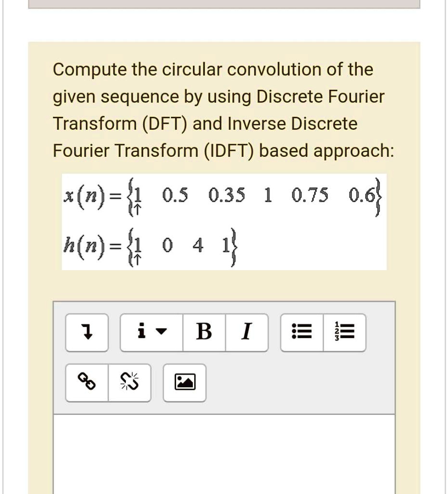
Task: Insert an unordered bullet list
Action: coord(301,332)
